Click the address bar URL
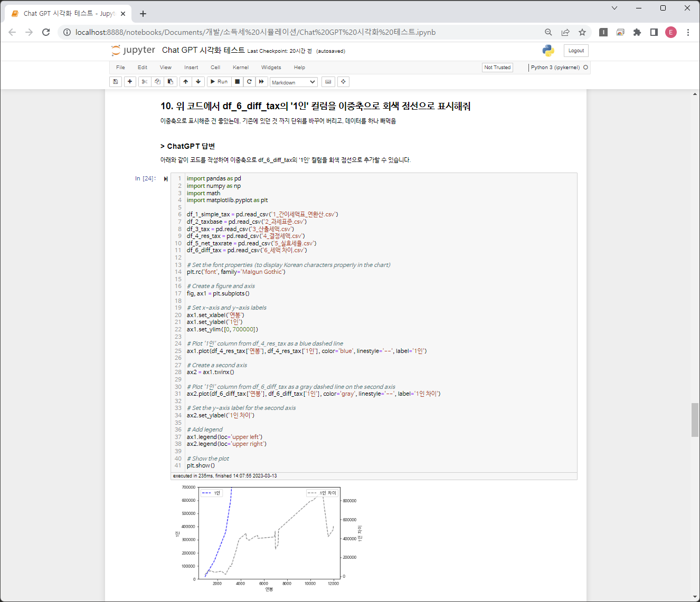This screenshot has height=602, width=700. 256,32
